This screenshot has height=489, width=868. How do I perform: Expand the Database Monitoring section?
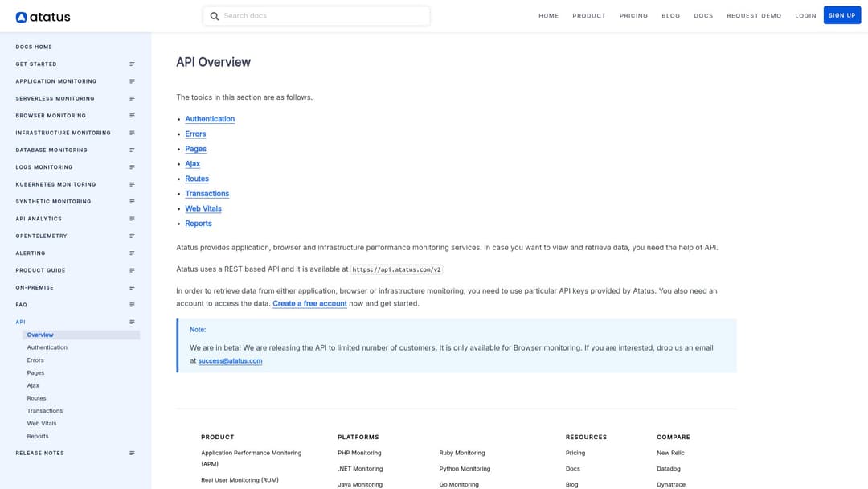click(132, 150)
